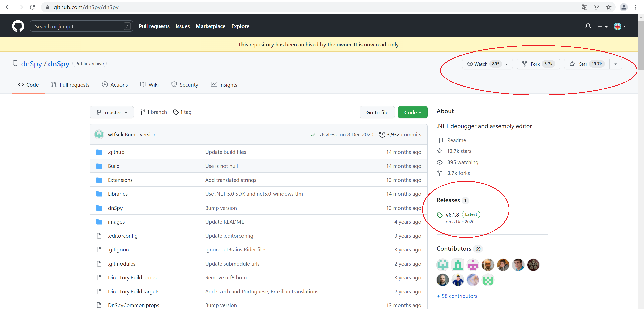The height and width of the screenshot is (309, 644).
Task: Click the wtfsck commit author avatar
Action: tap(99, 134)
